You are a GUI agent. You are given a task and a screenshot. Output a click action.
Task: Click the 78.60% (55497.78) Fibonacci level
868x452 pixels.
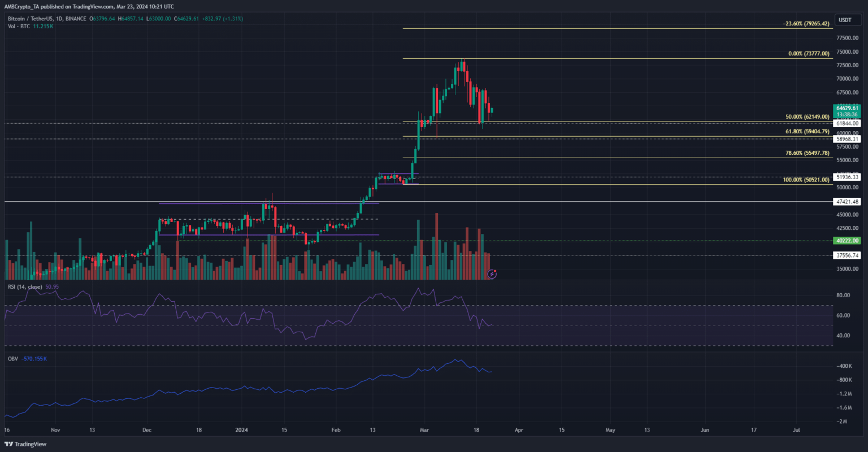[x=807, y=153]
